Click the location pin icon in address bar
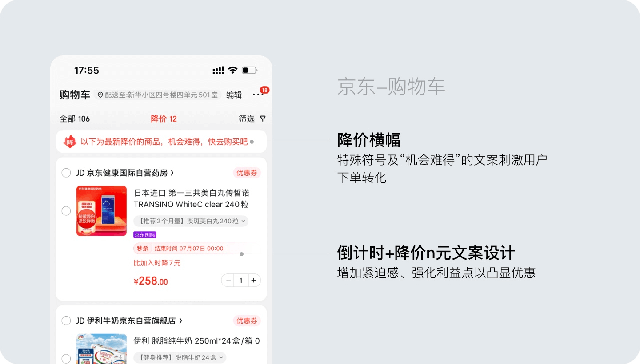This screenshot has height=364, width=640. coord(100,95)
